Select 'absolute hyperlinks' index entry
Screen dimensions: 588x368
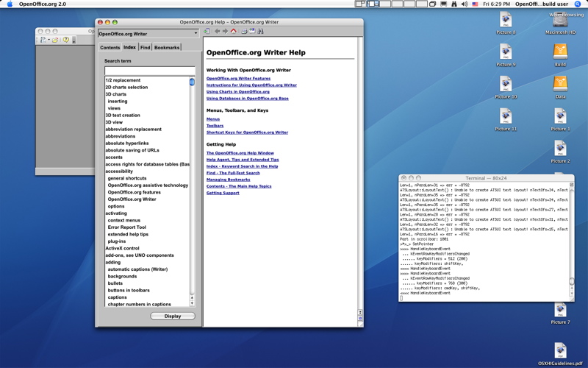click(x=126, y=143)
